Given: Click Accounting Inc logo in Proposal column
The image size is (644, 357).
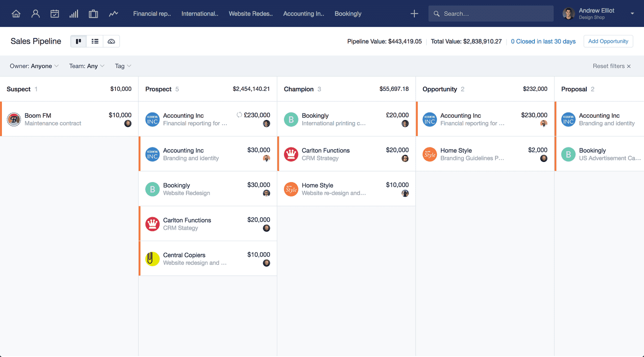Looking at the screenshot, I should (x=569, y=119).
